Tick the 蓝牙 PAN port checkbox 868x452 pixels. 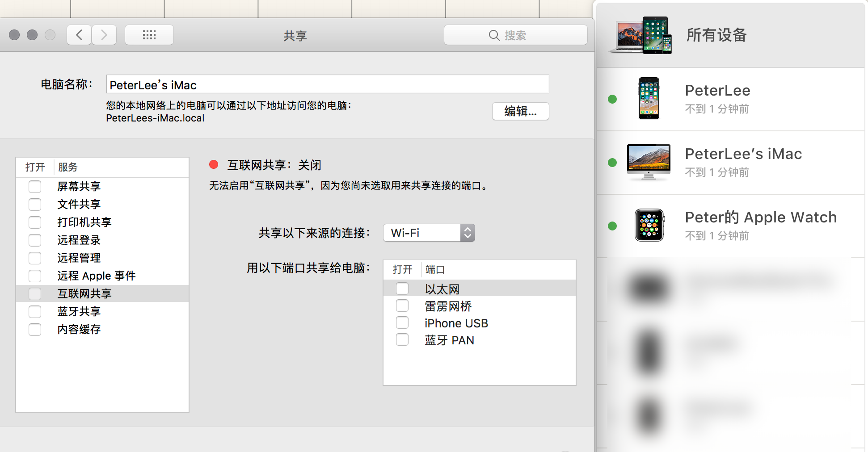tap(402, 339)
